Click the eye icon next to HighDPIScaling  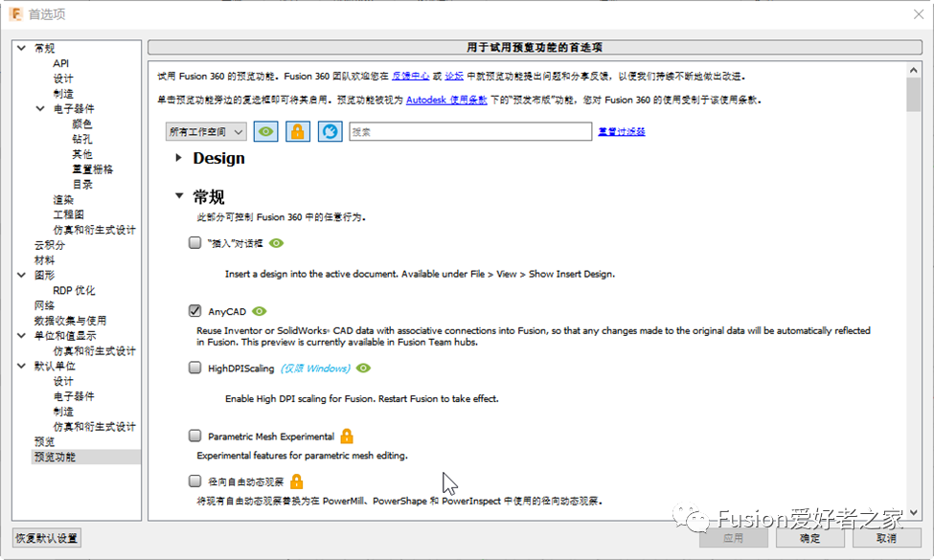[x=363, y=369]
